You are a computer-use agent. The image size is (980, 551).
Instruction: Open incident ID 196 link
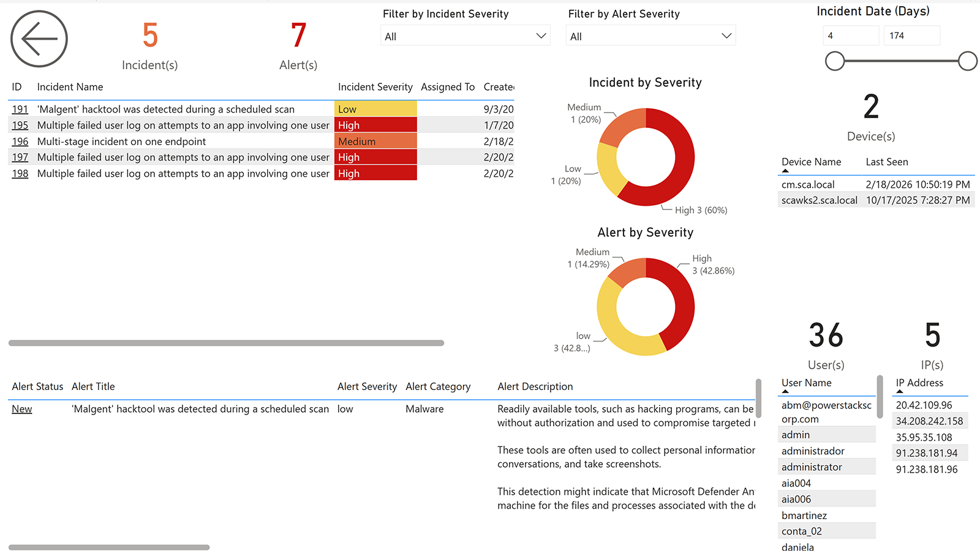(20, 141)
